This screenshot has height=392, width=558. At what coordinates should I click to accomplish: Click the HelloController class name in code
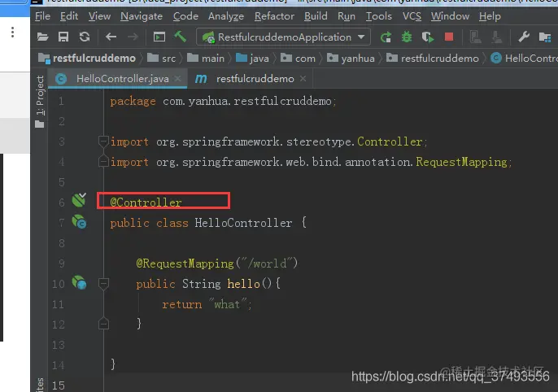coord(243,223)
